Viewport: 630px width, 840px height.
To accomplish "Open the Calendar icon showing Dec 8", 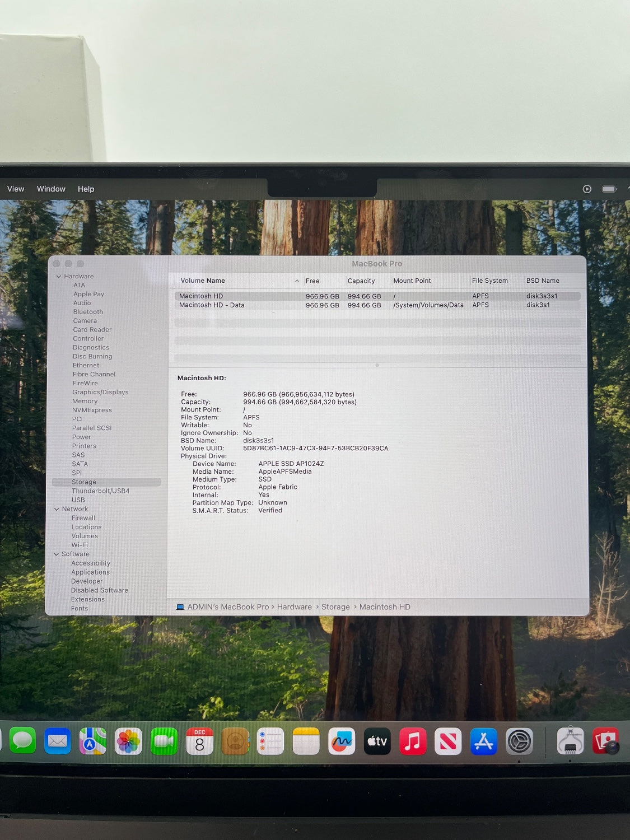I will [x=199, y=741].
